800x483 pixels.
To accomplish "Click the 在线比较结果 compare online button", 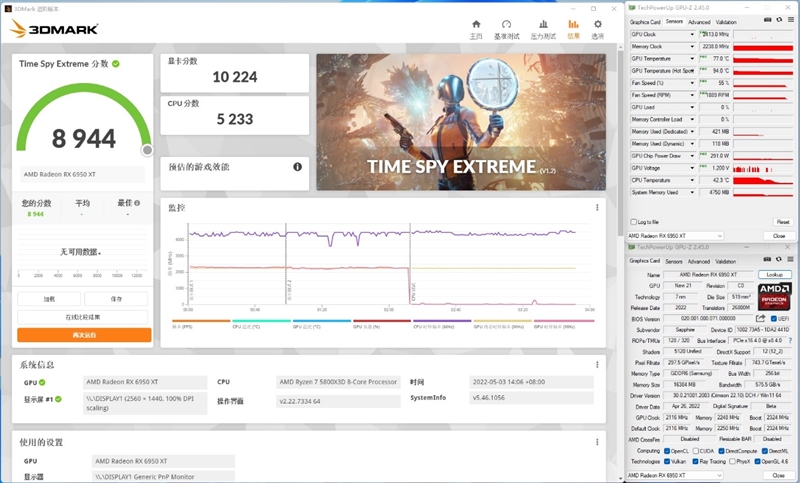I will pos(83,317).
